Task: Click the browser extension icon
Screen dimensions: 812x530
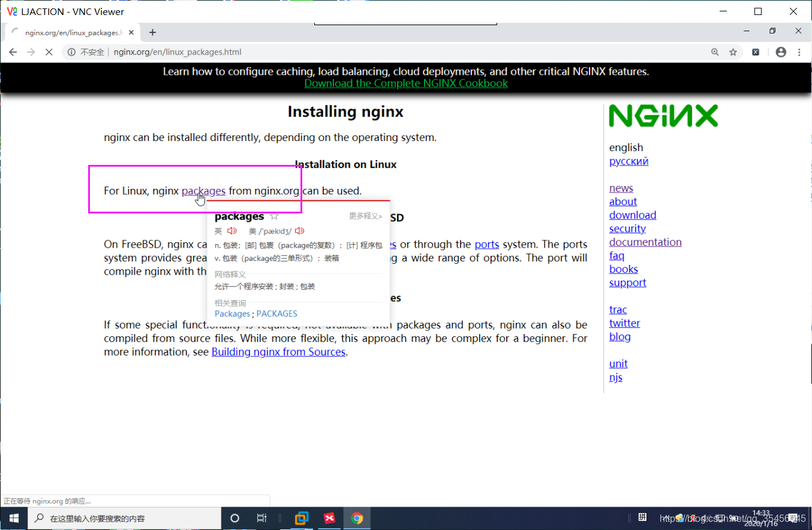Action: tap(756, 52)
